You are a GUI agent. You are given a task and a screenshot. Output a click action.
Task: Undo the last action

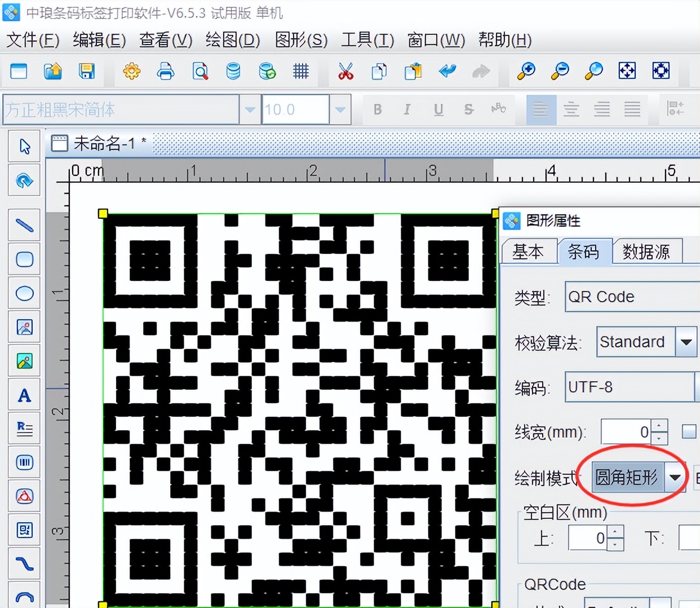[448, 71]
